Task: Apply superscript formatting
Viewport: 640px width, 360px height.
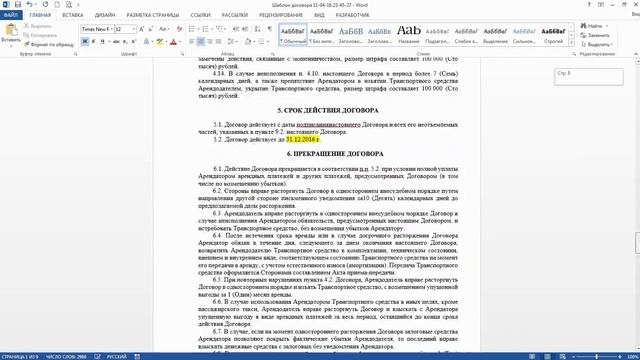Action: pyautogui.click(x=134, y=42)
